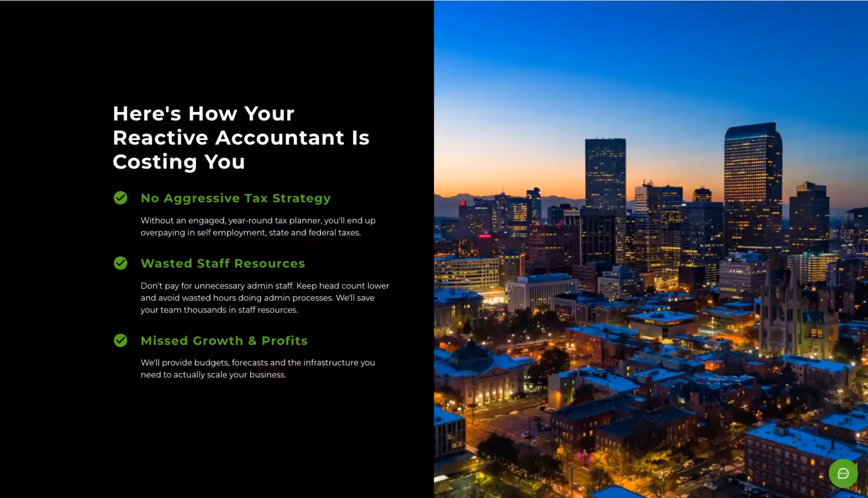Click the 'No Aggressive Tax Strategy' heading
Screen dimensions: 868x498
click(236, 198)
